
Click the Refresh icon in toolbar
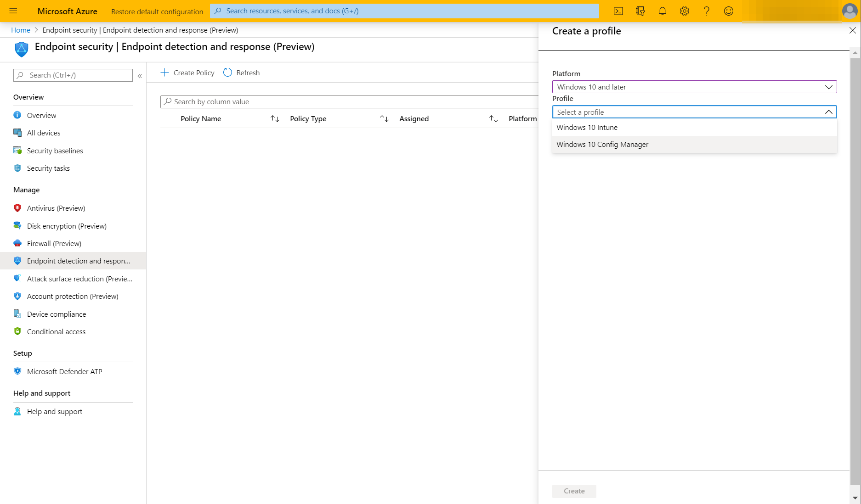[228, 73]
